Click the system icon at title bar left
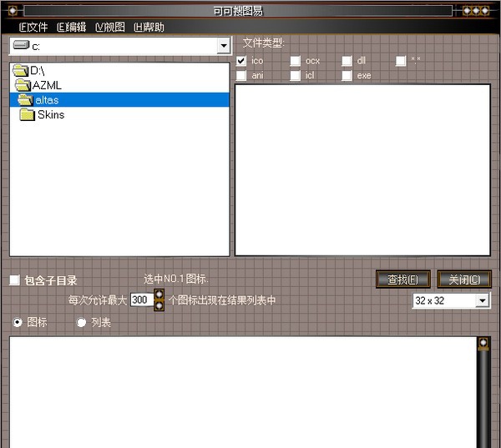501x448 pixels. point(13,11)
